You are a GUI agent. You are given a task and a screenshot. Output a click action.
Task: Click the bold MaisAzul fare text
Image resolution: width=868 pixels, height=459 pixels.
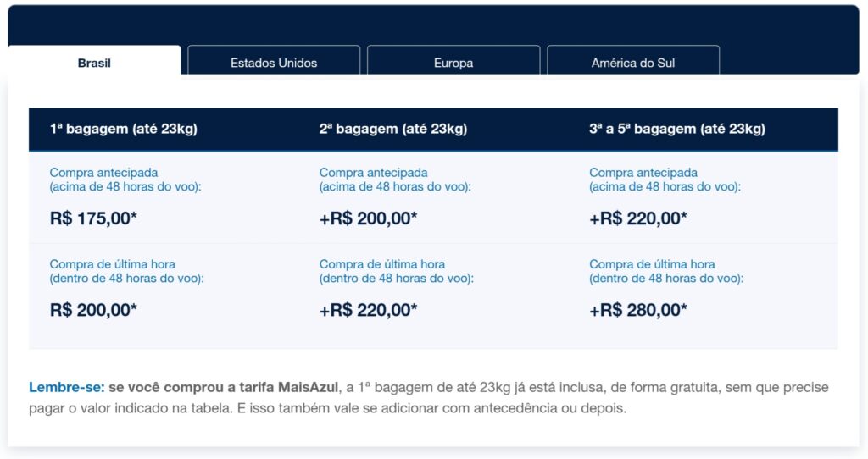pos(307,387)
